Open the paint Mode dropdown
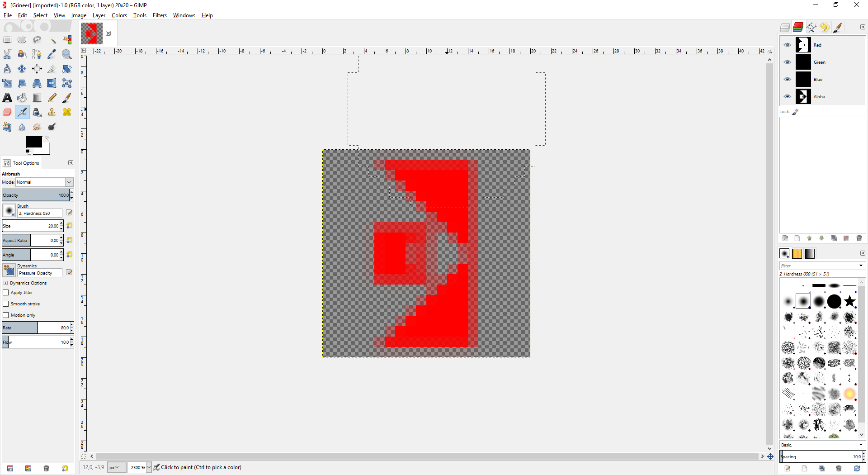 [44, 182]
